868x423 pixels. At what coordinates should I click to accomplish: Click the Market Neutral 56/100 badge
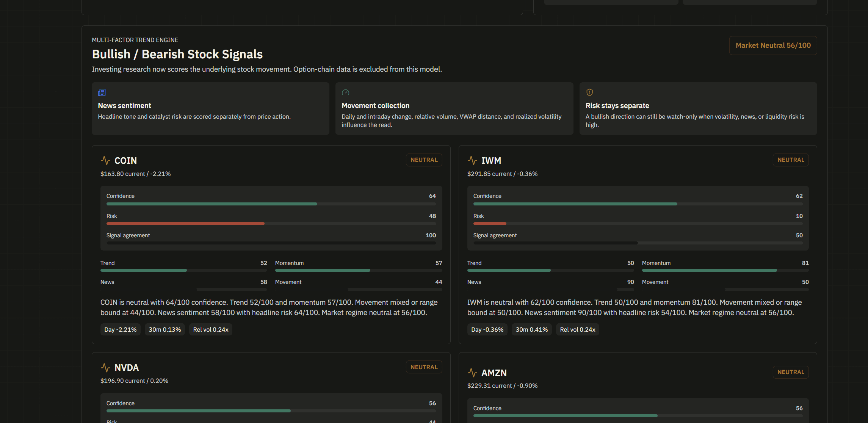coord(773,45)
